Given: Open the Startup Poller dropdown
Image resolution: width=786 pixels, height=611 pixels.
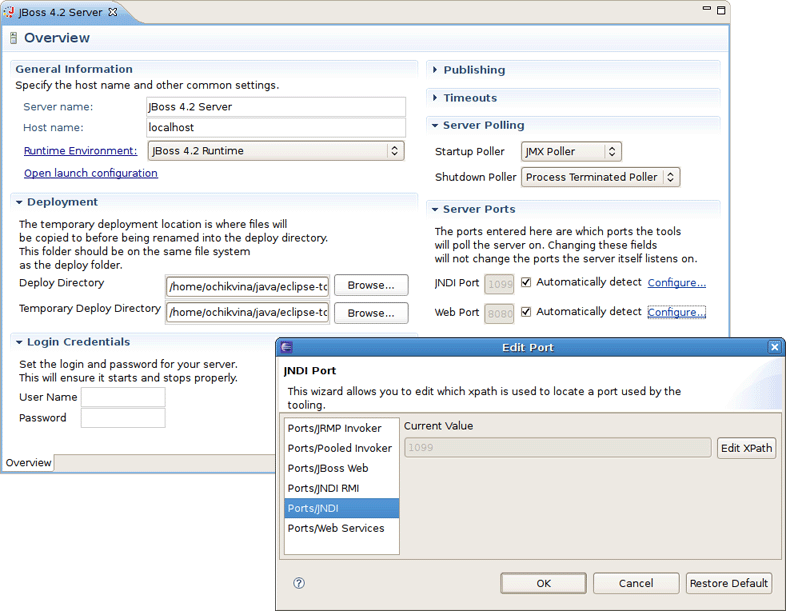Looking at the screenshot, I should coord(571,151).
